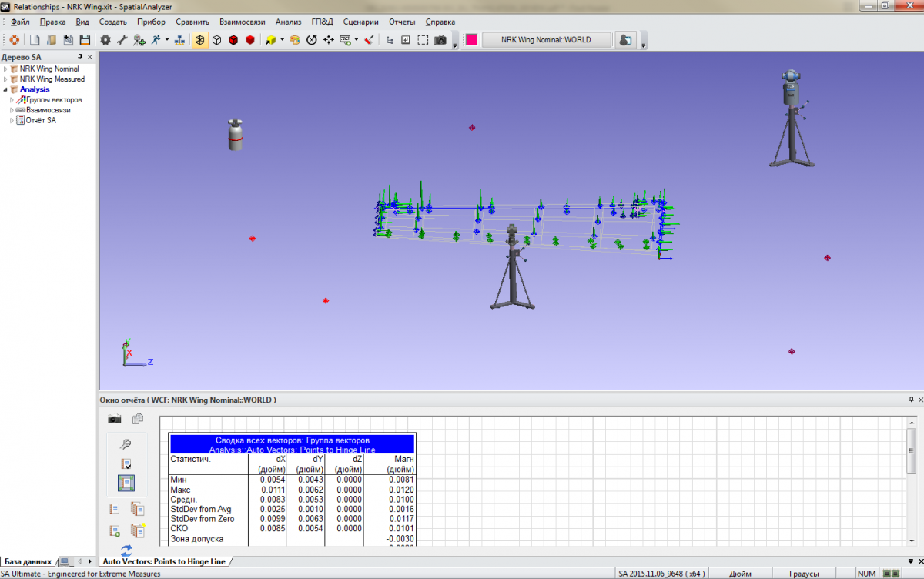Click the blue refresh arrows in report panel

pyautogui.click(x=126, y=550)
